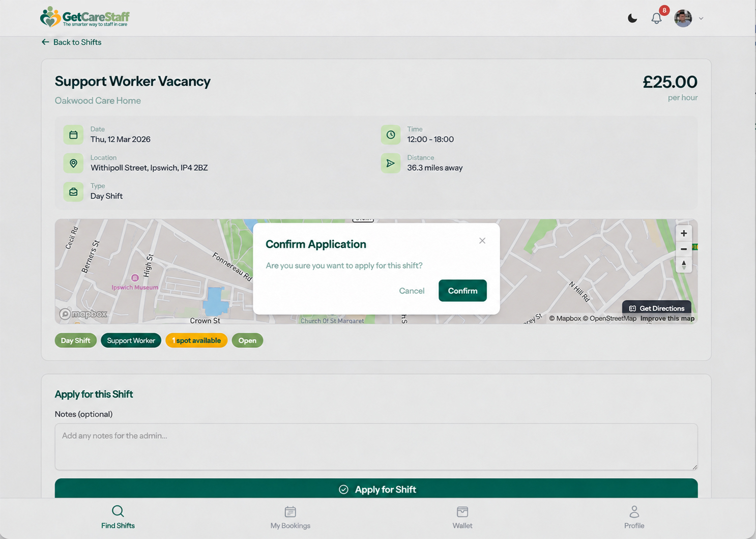Open the Wallet tab
The image size is (756, 539).
pos(462,518)
